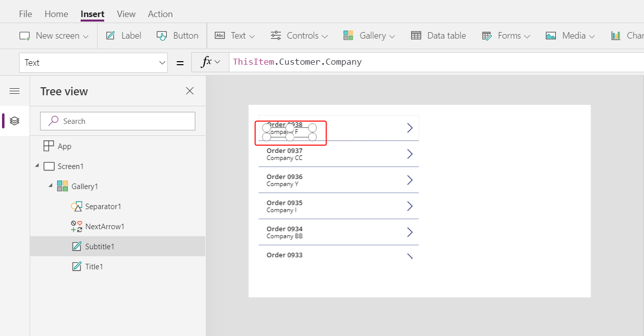Screen dimensions: 644x336
Task: Click the Order 0937 title
Action: [284, 150]
